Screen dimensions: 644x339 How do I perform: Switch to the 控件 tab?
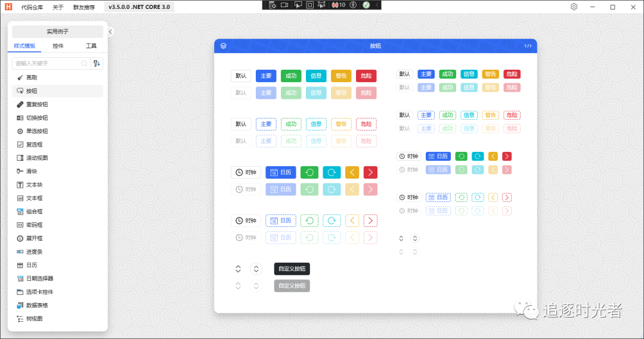(58, 46)
